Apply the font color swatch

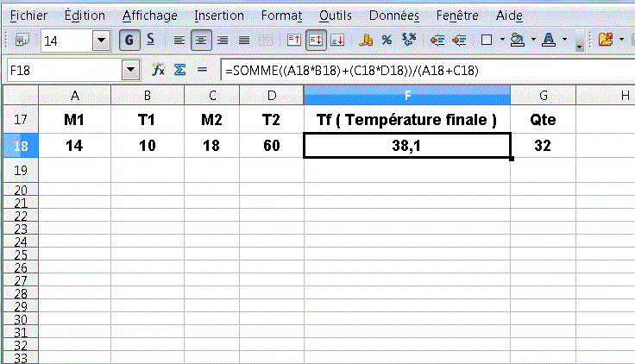549,40
